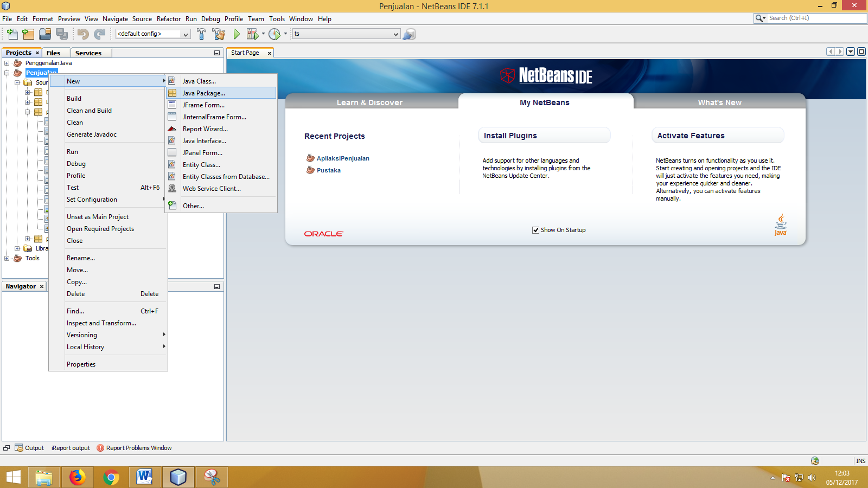Close the Start Page tab
This screenshot has height=488, width=868.
click(269, 53)
